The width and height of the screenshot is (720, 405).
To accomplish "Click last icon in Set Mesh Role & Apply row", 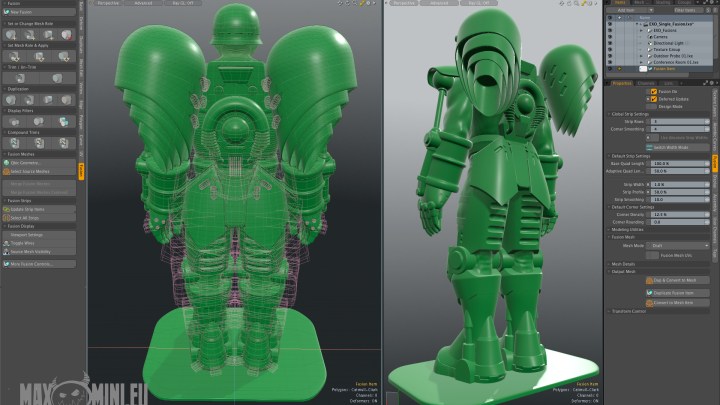I will click(63, 56).
